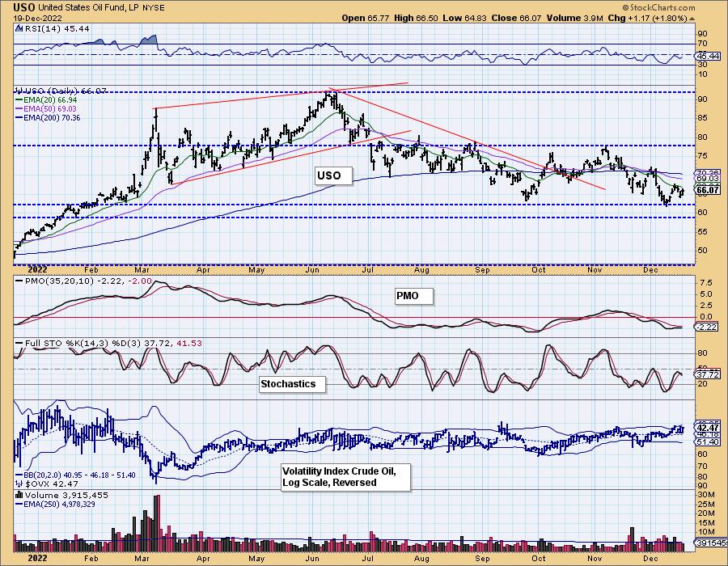Select the $OVX 42.47 legend entry
Screen dimensions: 728x566
[x=46, y=484]
